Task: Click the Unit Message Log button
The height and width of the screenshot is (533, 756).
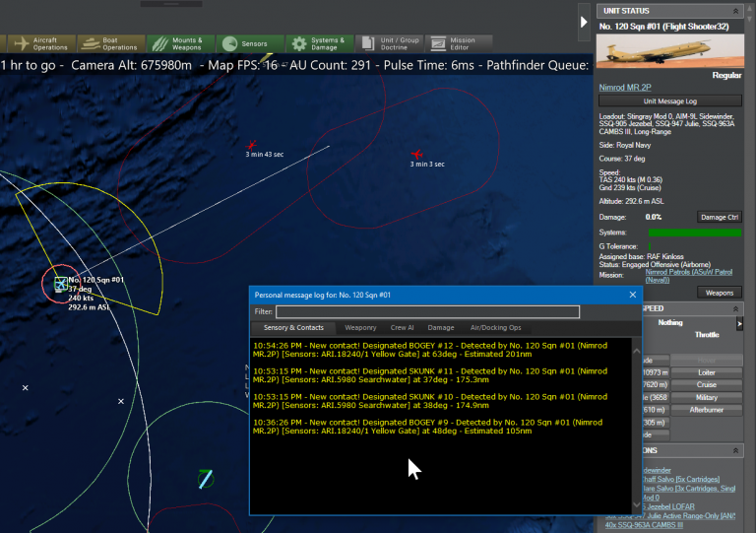Action: click(670, 100)
